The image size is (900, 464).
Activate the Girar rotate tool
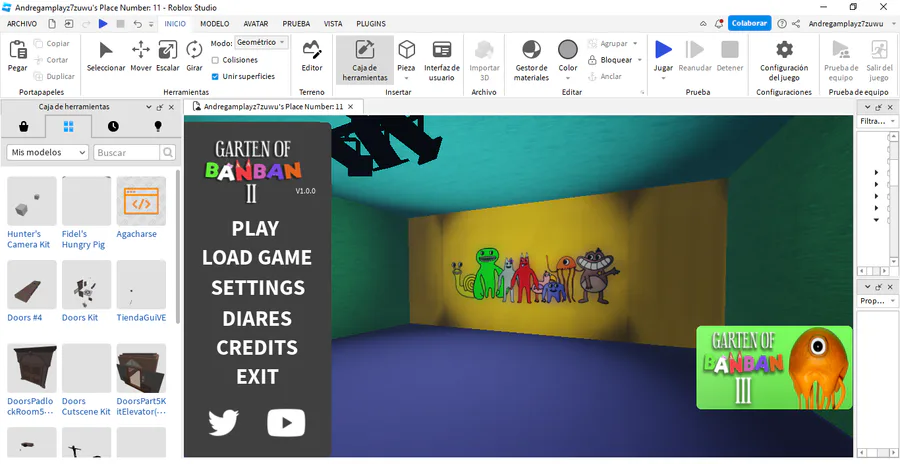tap(195, 56)
